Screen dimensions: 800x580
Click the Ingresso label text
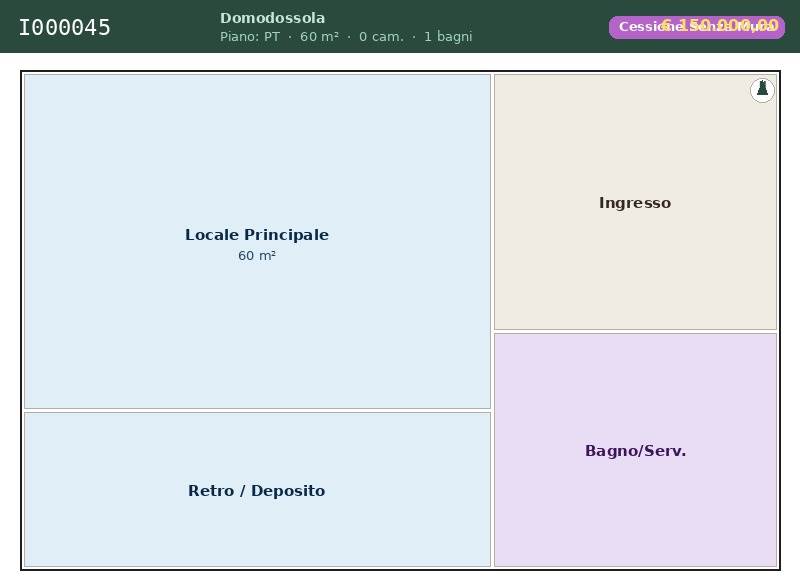[x=635, y=203]
